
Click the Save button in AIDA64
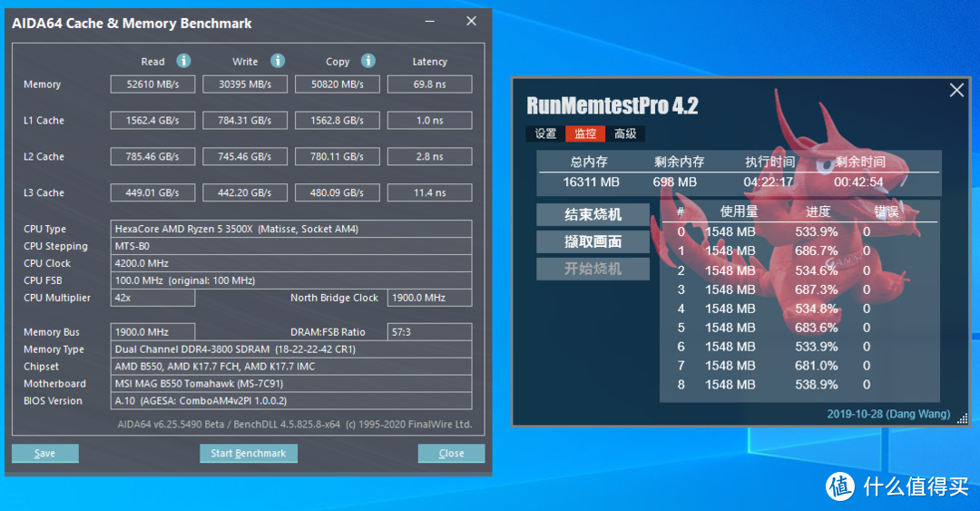pos(44,453)
